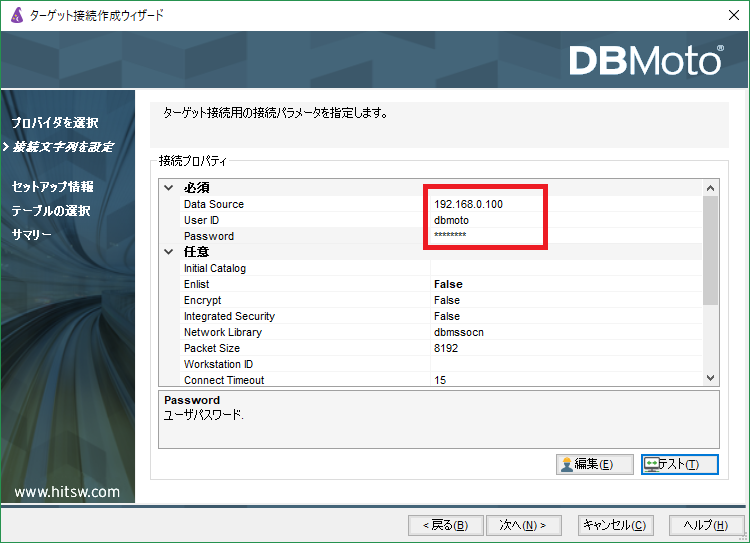Collapse the 任意 property group

click(x=168, y=252)
